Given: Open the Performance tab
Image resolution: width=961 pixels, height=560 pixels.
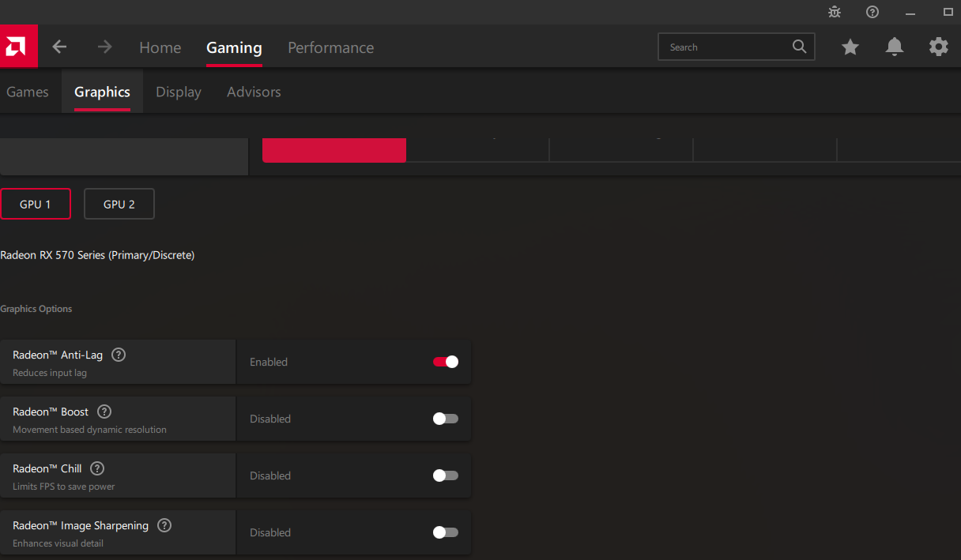Looking at the screenshot, I should [331, 47].
